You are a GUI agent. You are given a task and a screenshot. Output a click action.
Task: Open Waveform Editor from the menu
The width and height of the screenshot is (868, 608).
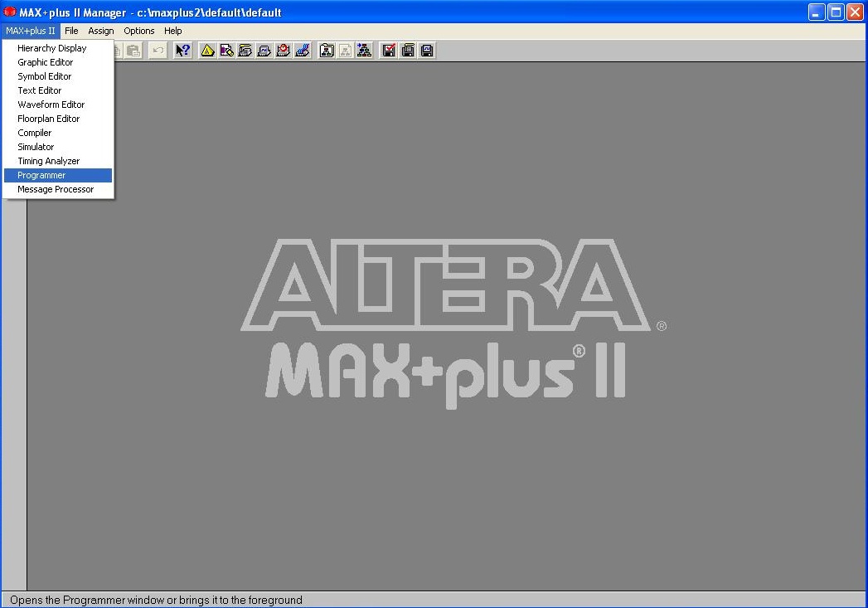(x=58, y=105)
